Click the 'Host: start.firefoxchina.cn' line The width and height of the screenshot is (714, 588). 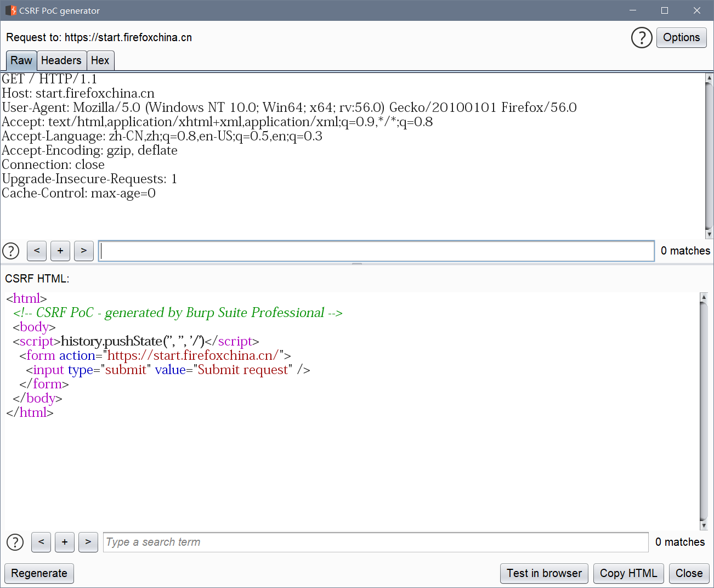(x=78, y=93)
